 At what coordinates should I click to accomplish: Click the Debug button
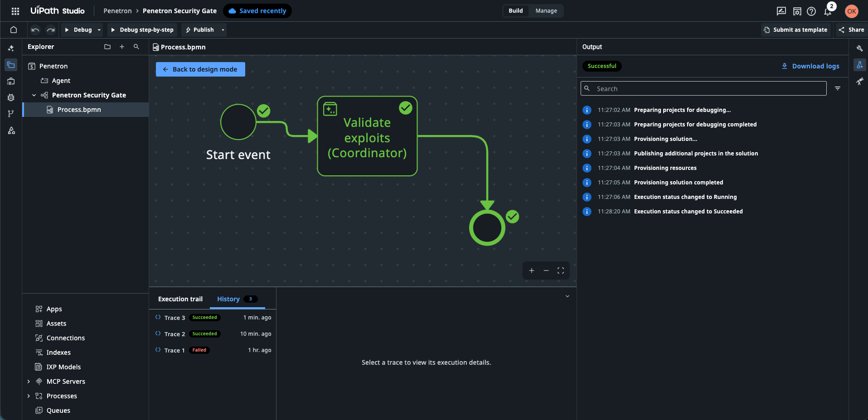tap(78, 30)
